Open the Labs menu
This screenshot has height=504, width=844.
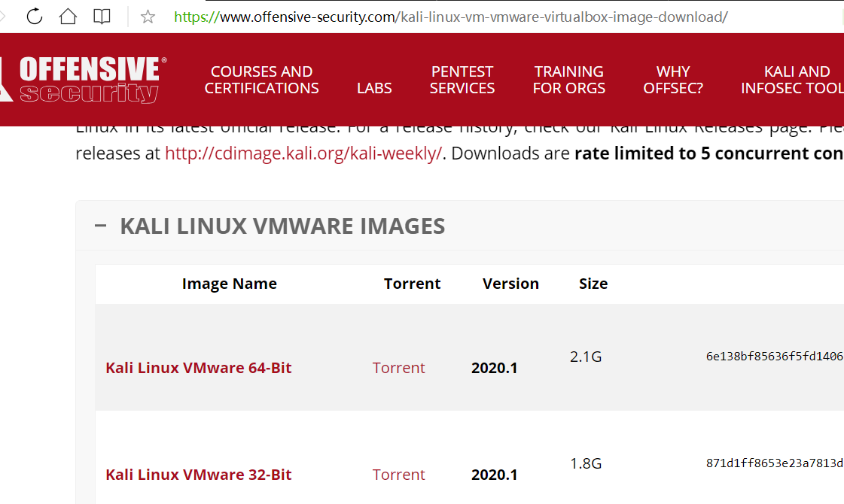[x=374, y=87]
